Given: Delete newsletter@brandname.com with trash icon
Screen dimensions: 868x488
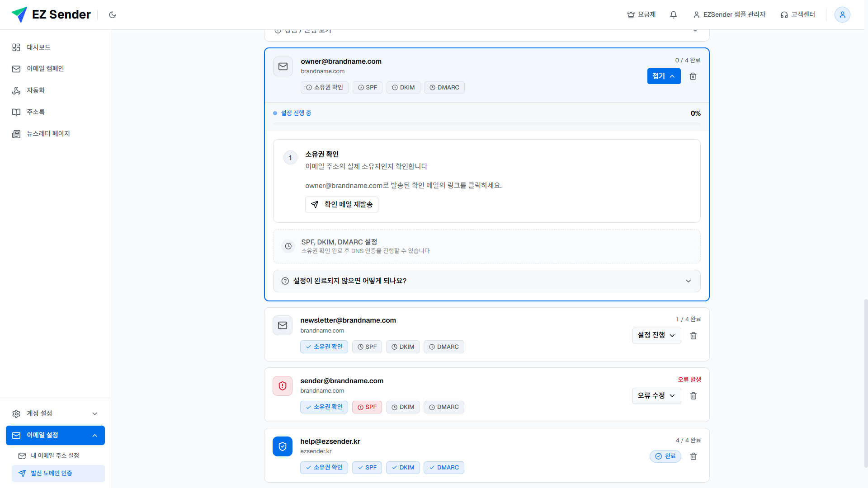Looking at the screenshot, I should tap(693, 336).
